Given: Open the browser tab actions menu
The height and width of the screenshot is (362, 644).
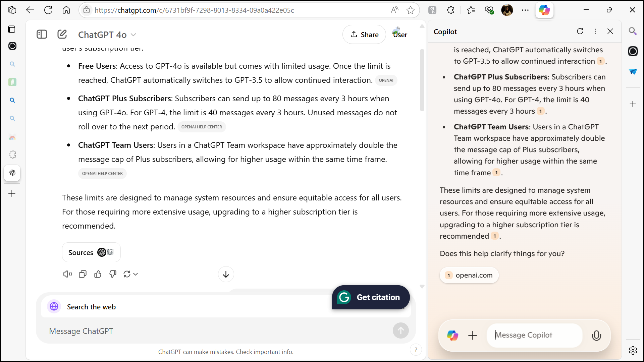Looking at the screenshot, I should pyautogui.click(x=12, y=10).
